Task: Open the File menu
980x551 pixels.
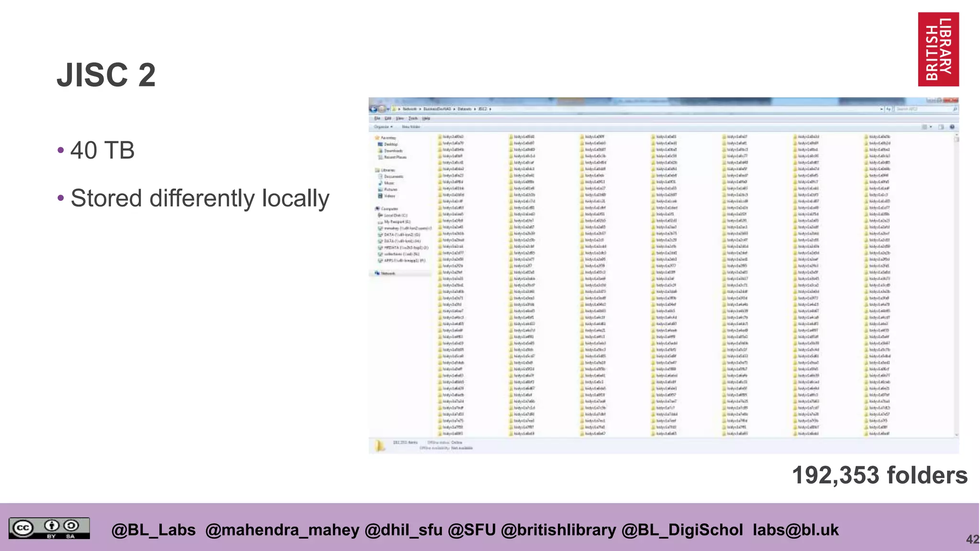Action: 377,118
